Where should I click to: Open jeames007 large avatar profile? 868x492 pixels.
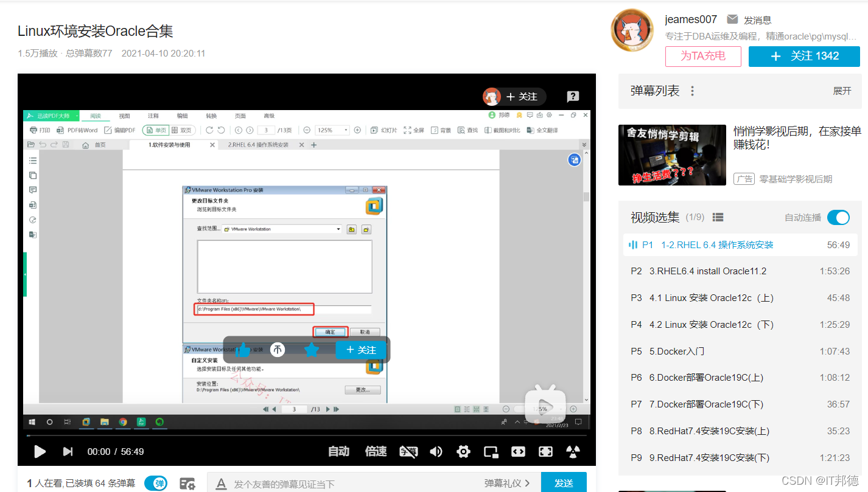click(x=632, y=30)
